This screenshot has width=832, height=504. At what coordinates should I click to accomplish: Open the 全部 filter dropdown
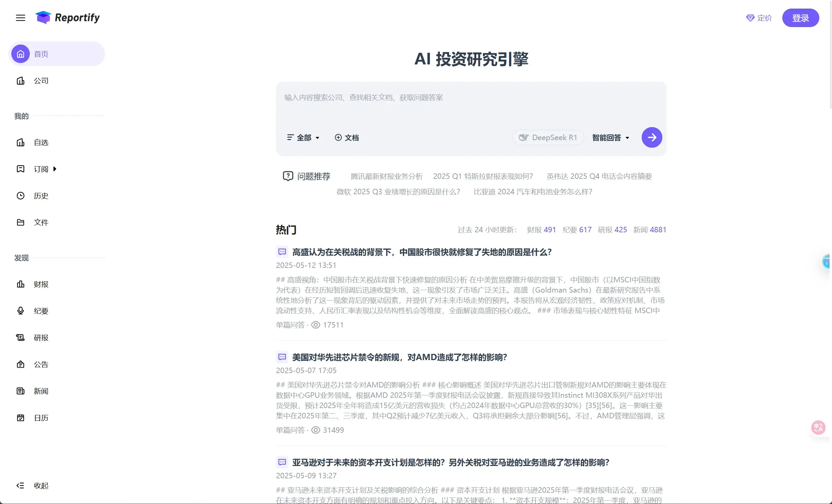(303, 137)
